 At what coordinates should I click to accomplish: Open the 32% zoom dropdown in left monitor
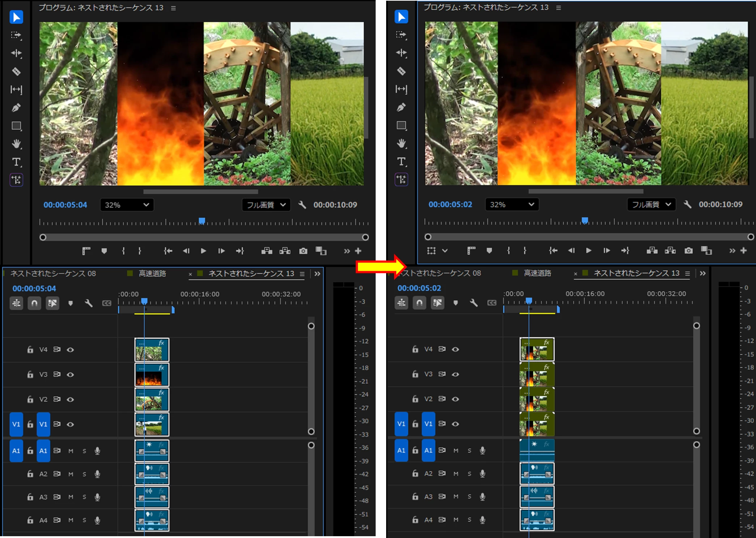[x=127, y=205]
